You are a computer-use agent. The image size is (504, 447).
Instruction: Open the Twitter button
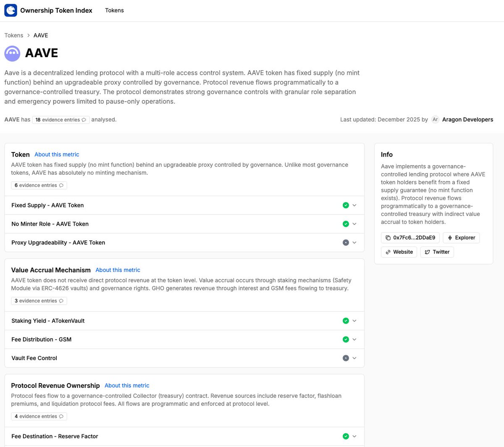click(437, 252)
